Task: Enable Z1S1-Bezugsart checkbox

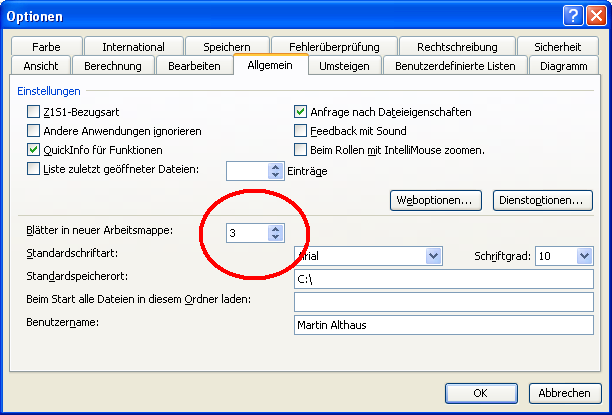Action: click(34, 112)
